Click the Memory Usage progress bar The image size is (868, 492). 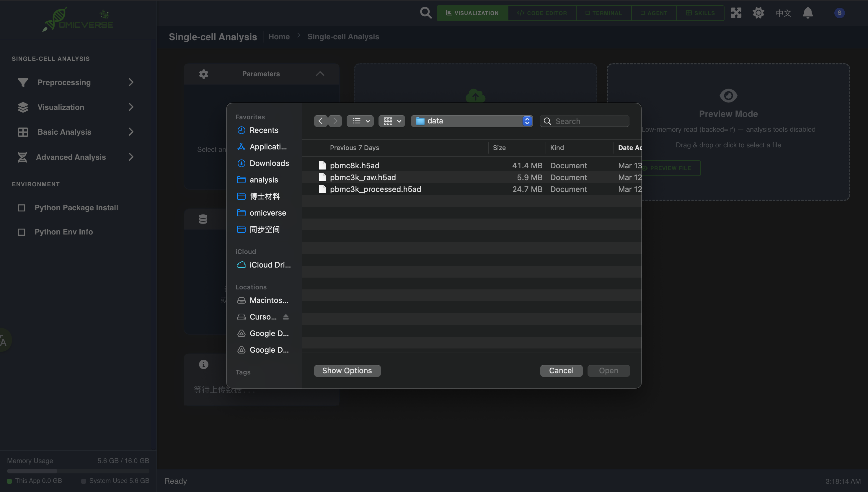coord(78,471)
